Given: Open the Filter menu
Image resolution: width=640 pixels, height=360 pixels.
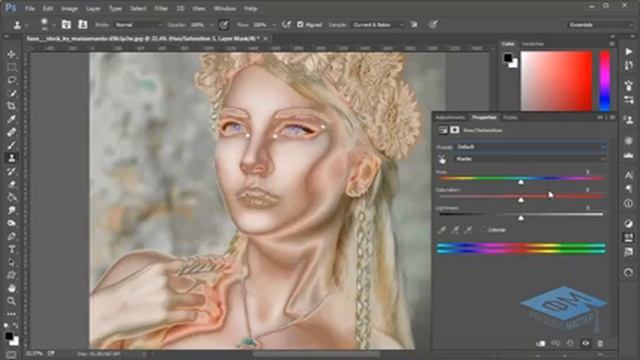Looking at the screenshot, I should [x=161, y=8].
